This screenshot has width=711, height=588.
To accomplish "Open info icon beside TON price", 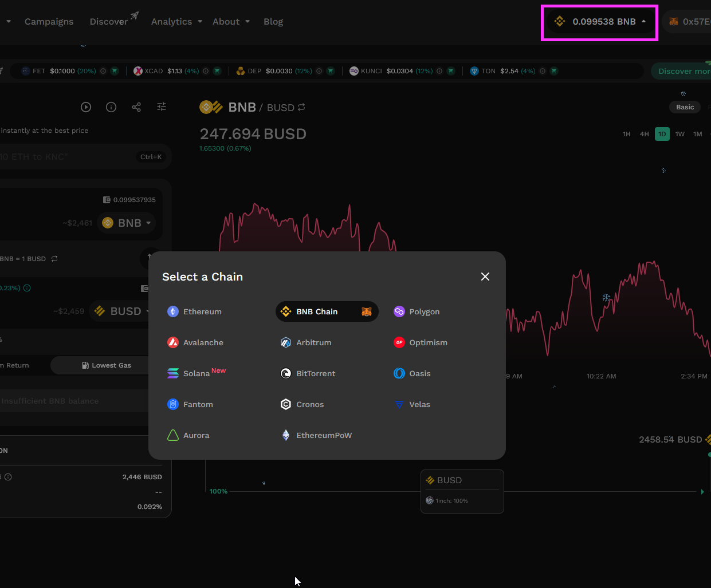I will (x=543, y=71).
